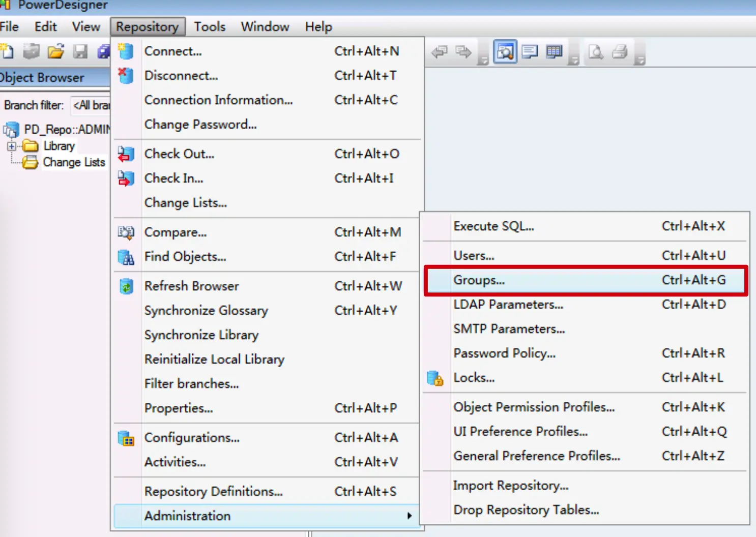
Task: Open Object Permission Profiles... entry
Action: (x=585, y=407)
